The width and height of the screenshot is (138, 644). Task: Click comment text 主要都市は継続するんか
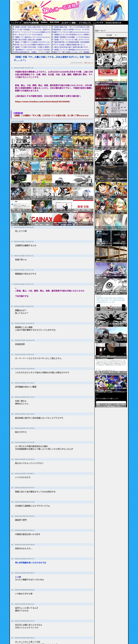pos(26,245)
